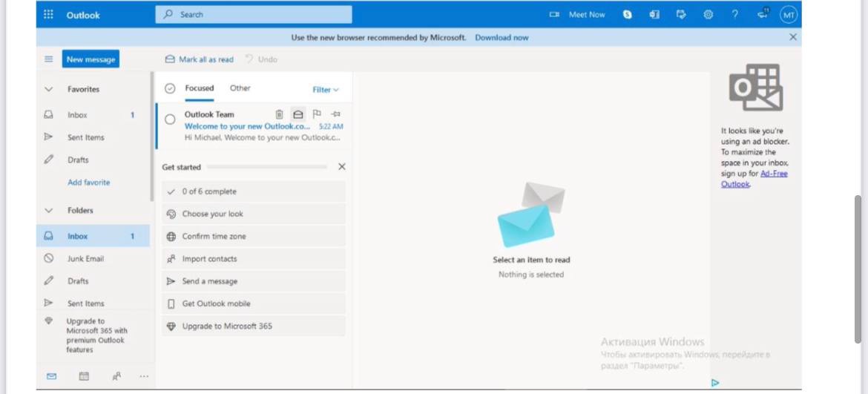The height and width of the screenshot is (394, 868).
Task: Open Sent Items under Folders
Action: pos(93,303)
